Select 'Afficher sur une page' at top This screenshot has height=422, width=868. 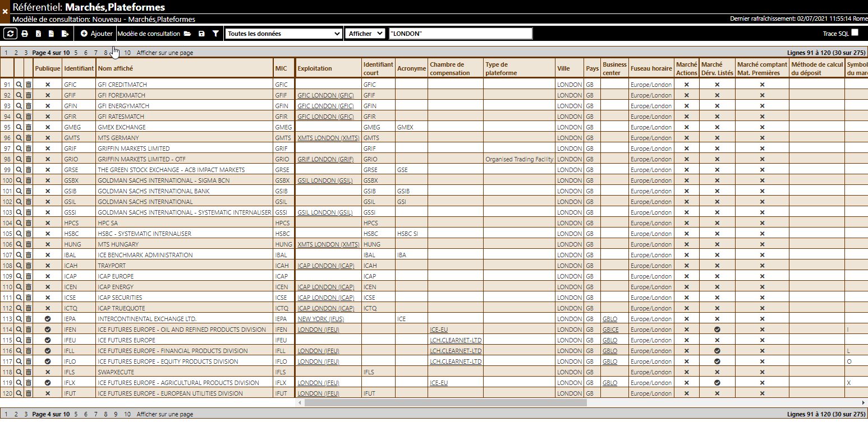pyautogui.click(x=165, y=53)
